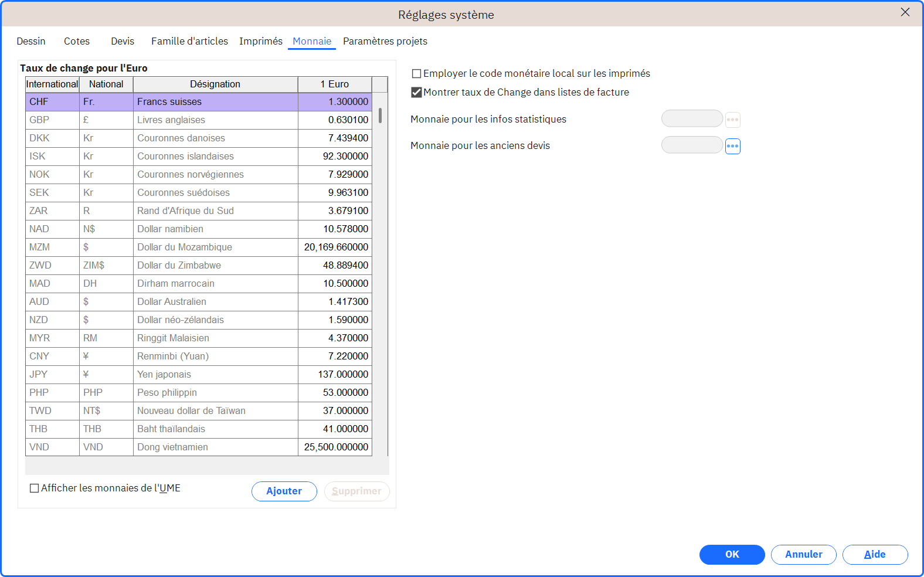
Task: Click the NZD code cell
Action: [x=52, y=320]
